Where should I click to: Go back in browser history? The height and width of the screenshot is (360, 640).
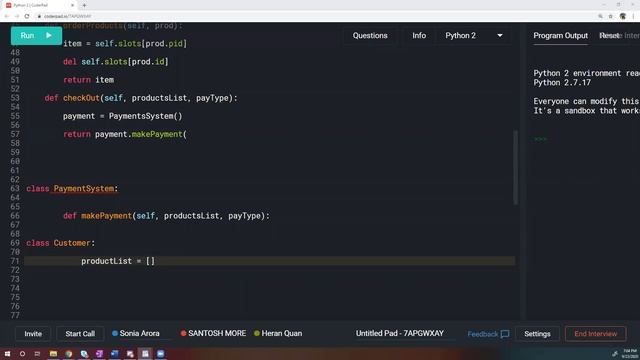click(x=7, y=16)
